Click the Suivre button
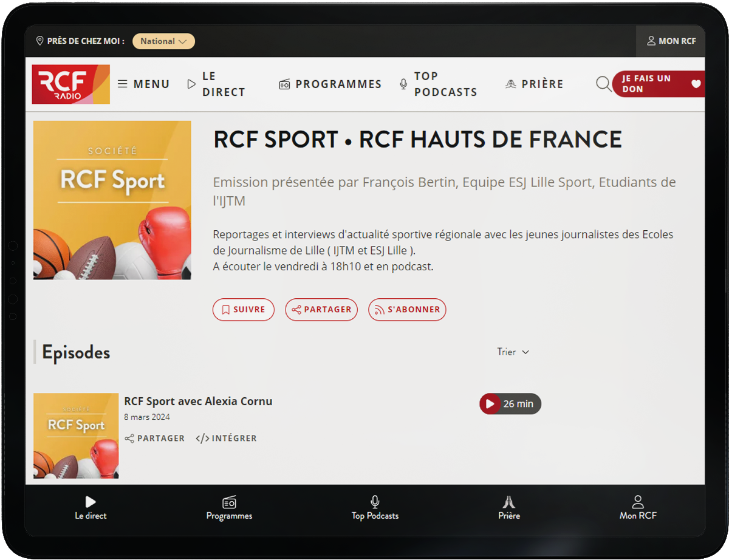This screenshot has width=729, height=560. click(243, 310)
